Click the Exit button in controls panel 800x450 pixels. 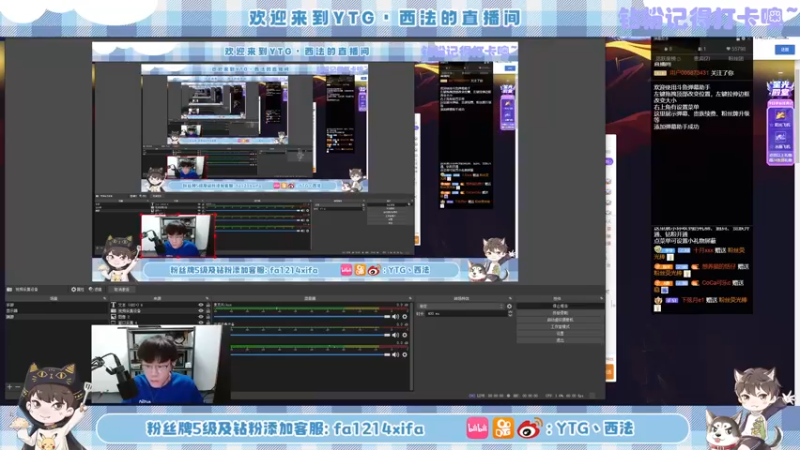560,340
